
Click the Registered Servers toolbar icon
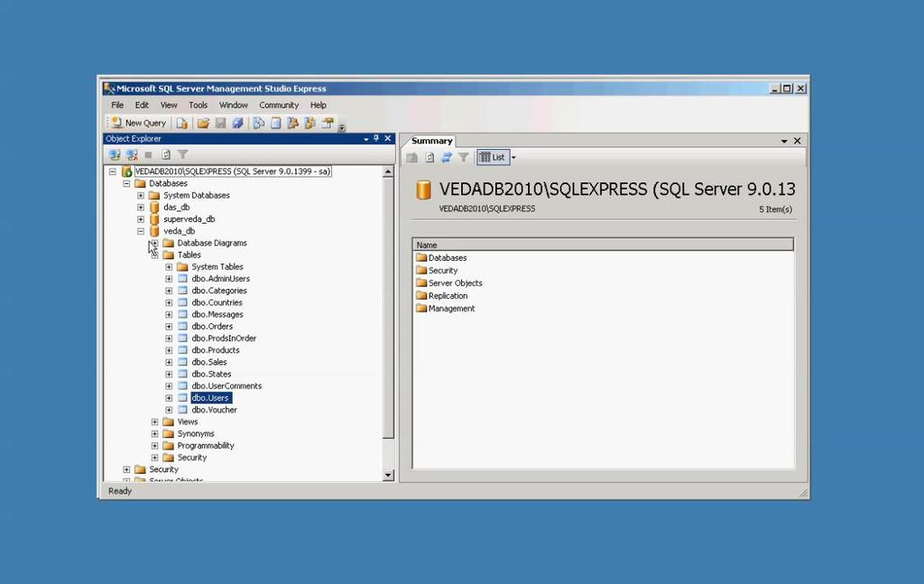tap(259, 123)
